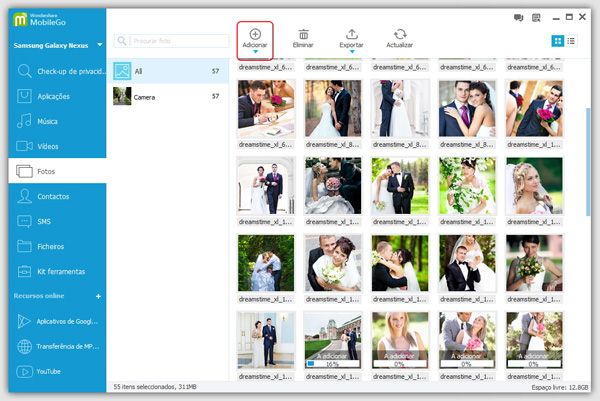Switch to list view
The image size is (600, 401).
571,40
